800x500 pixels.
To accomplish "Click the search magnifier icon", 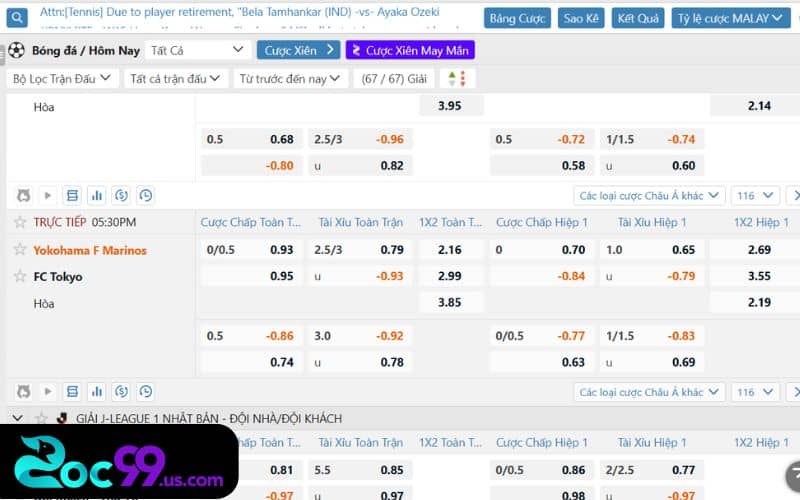I will [18, 17].
